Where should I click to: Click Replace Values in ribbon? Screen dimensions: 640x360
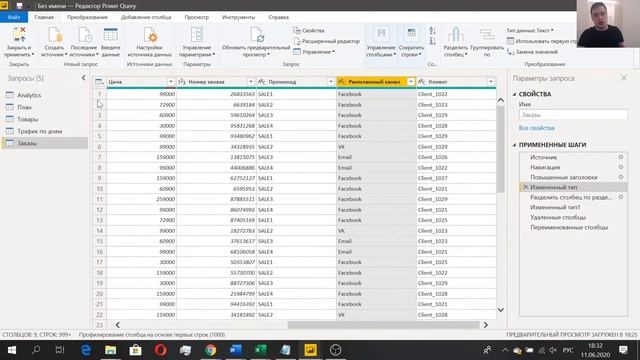pos(532,52)
